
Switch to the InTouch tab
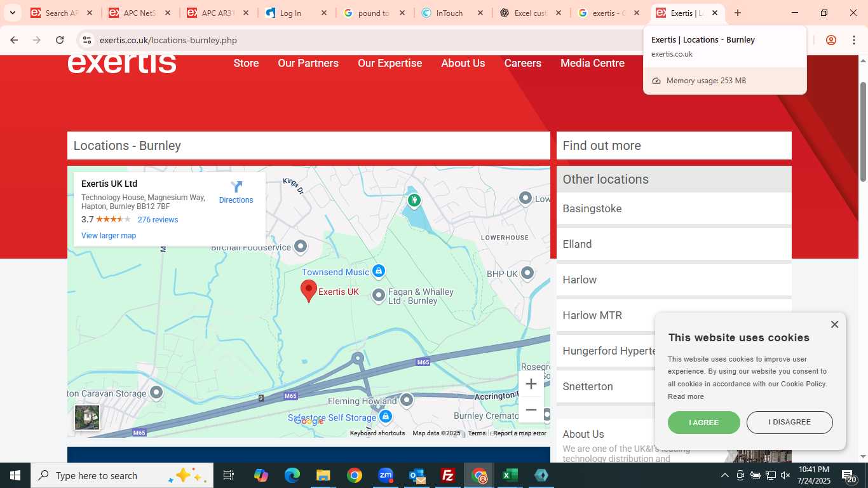point(453,13)
